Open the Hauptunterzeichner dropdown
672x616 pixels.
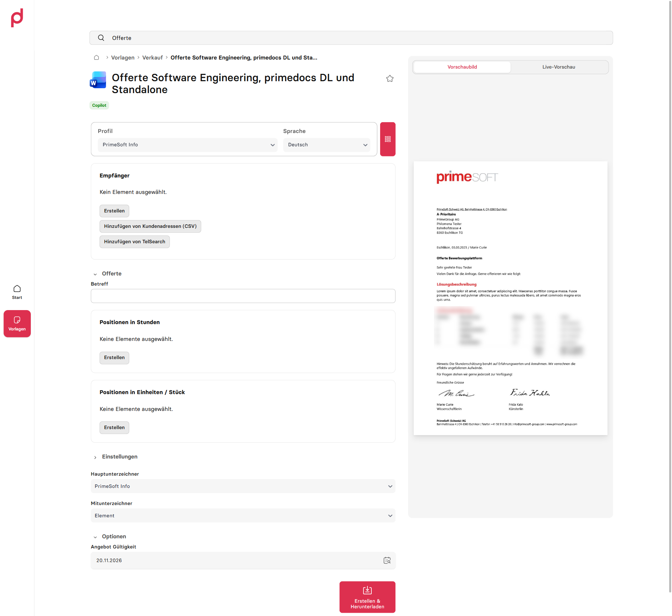(x=243, y=486)
